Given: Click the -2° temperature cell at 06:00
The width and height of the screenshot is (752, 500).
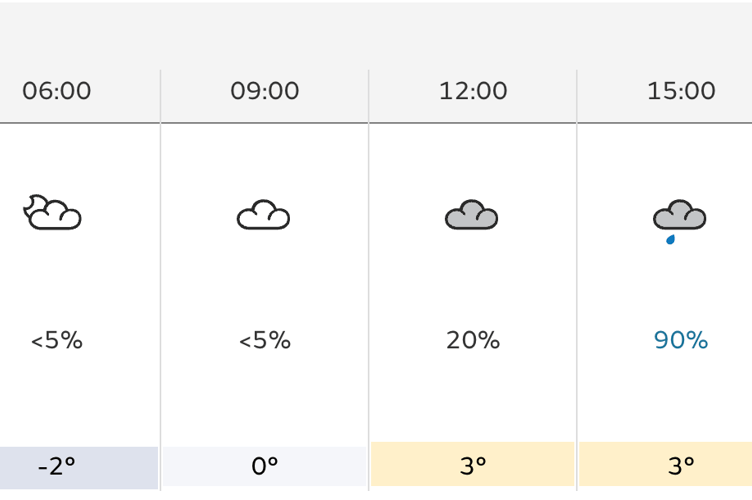Looking at the screenshot, I should (x=79, y=468).
